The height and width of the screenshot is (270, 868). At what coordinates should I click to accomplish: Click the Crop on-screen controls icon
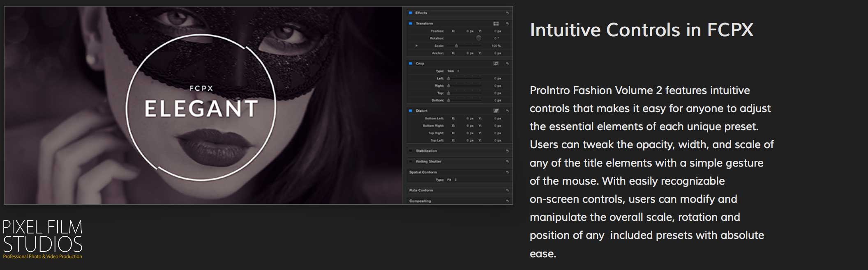pos(496,64)
